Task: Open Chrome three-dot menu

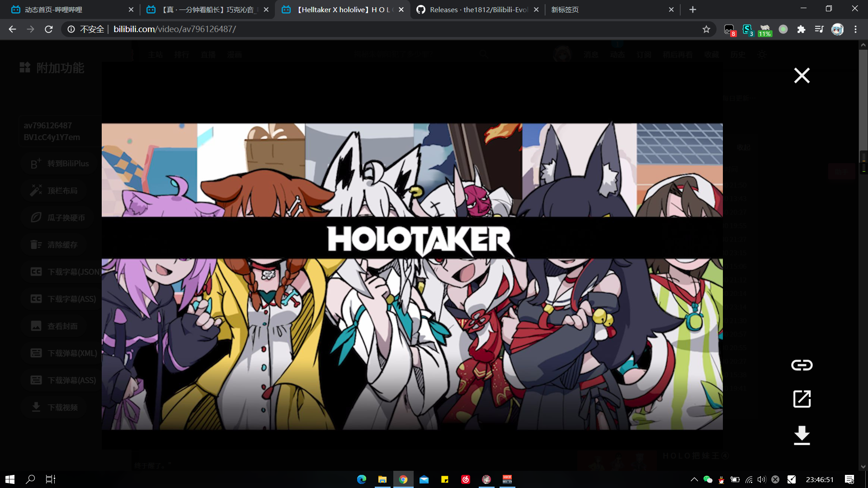Action: pyautogui.click(x=855, y=29)
